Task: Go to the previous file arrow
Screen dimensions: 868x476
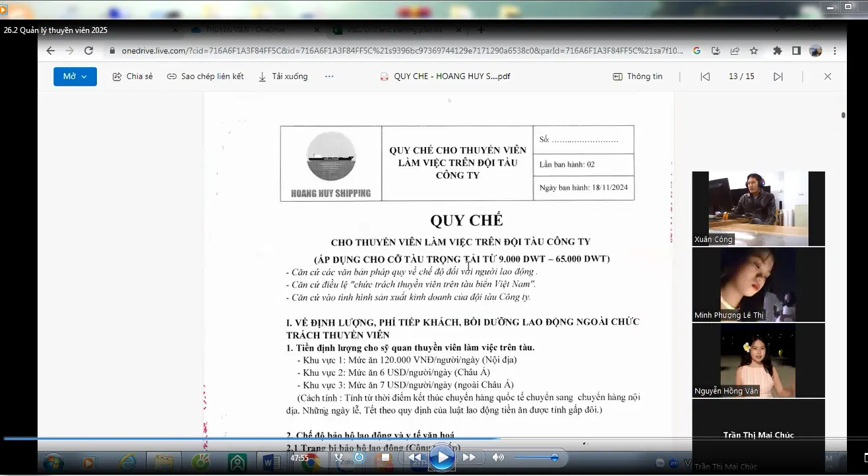Action: coord(705,76)
